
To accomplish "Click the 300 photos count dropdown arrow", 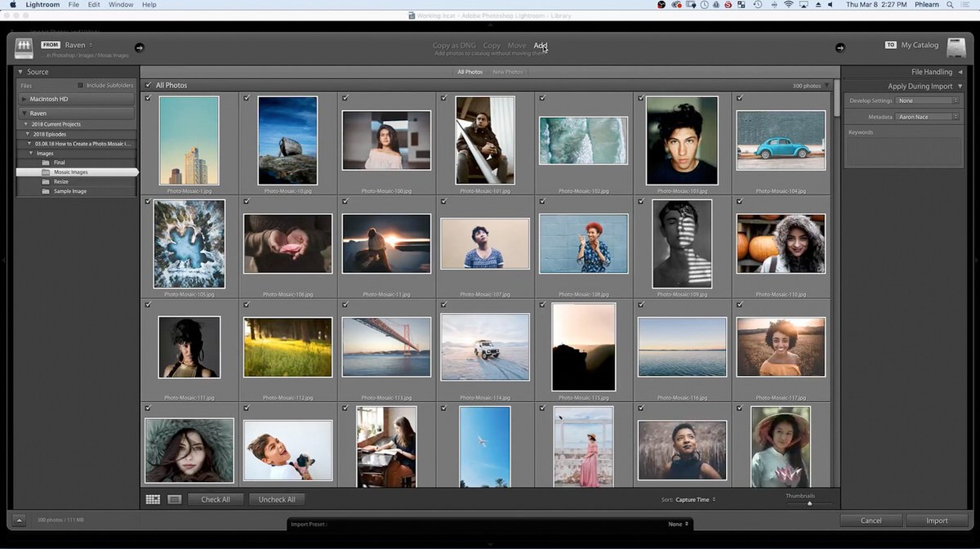I will (827, 85).
